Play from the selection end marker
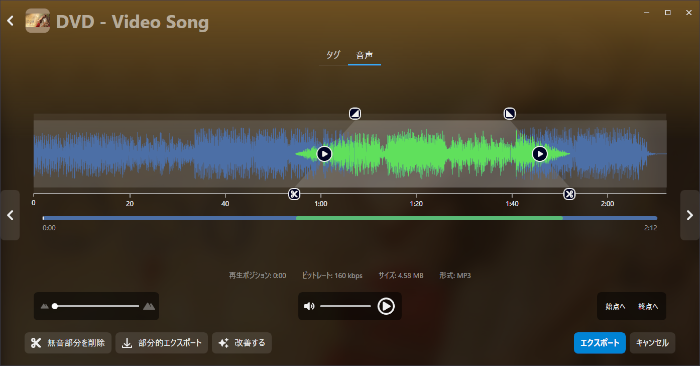Viewport: 700px width, 366px height. point(540,154)
